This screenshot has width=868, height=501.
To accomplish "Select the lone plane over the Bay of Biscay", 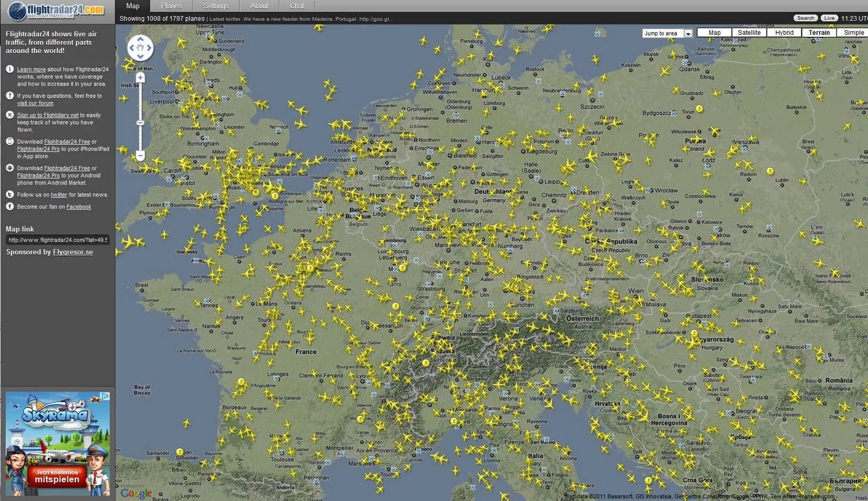I will coord(186,422).
